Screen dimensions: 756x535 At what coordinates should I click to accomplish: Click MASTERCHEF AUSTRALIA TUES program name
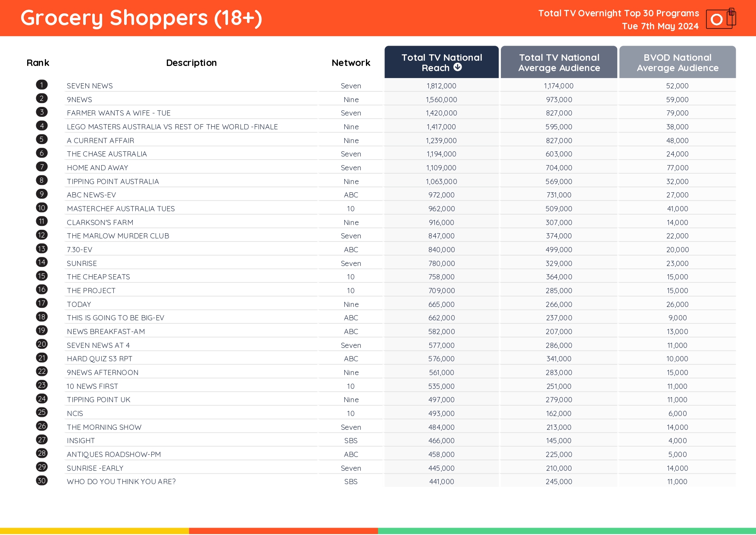click(121, 209)
